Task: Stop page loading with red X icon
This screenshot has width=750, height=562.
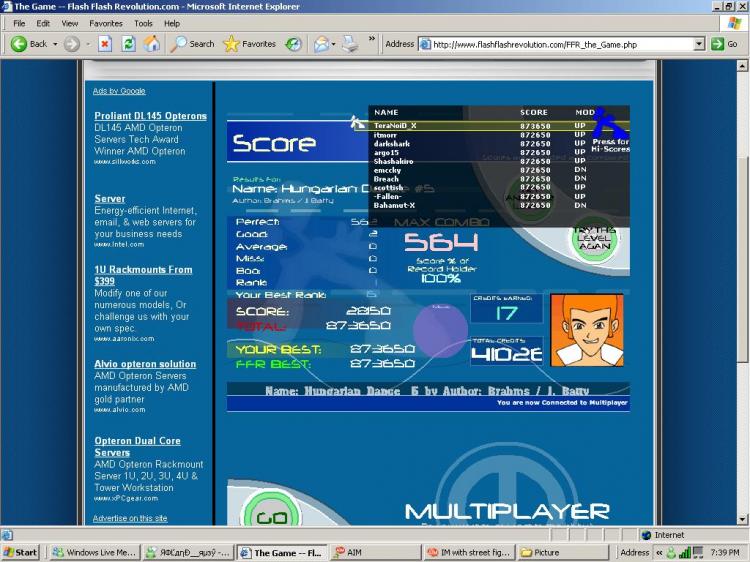Action: coord(105,44)
